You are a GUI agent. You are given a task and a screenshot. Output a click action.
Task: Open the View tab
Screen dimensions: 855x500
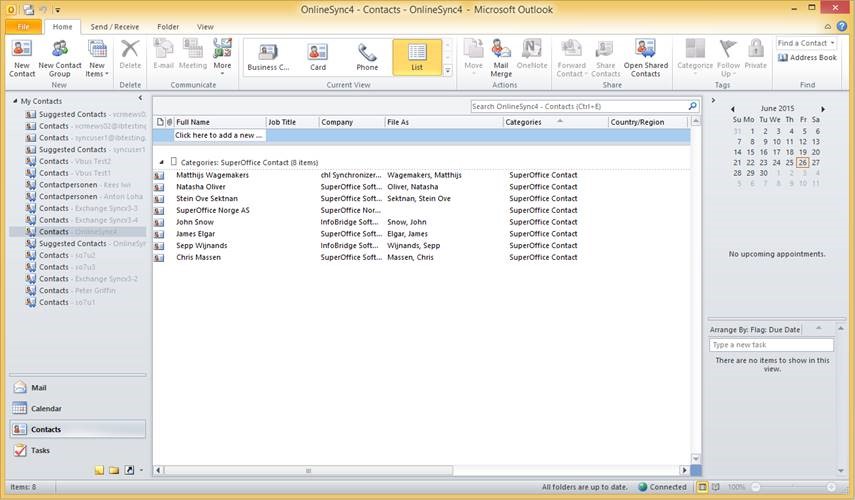click(x=205, y=27)
